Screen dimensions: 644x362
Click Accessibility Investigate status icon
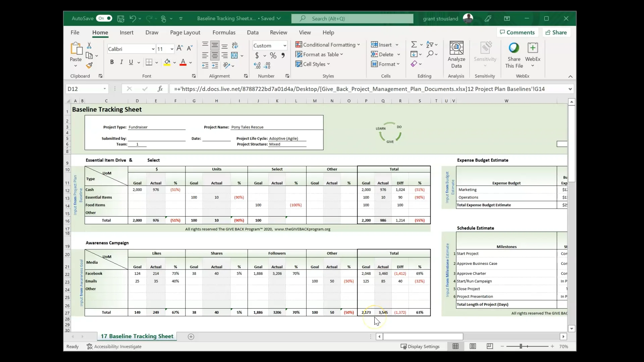pyautogui.click(x=90, y=346)
